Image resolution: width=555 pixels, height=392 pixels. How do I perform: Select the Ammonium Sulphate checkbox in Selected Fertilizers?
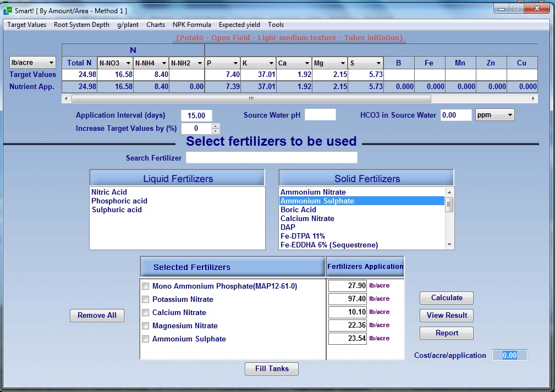click(x=145, y=339)
